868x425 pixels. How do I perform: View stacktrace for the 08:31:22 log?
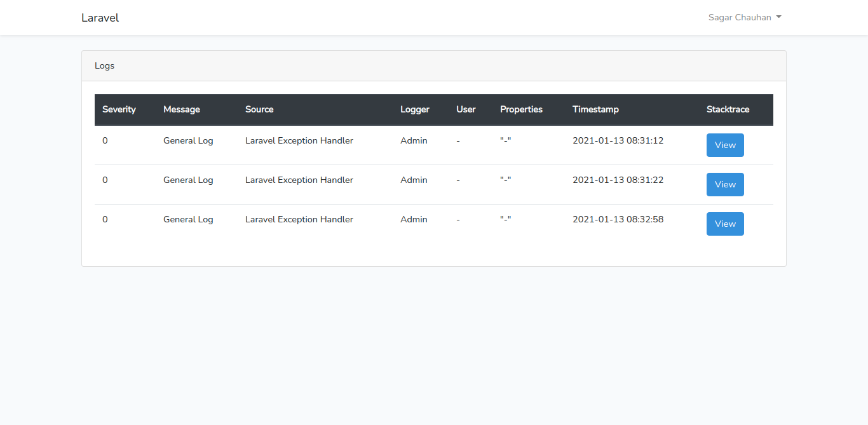(725, 184)
